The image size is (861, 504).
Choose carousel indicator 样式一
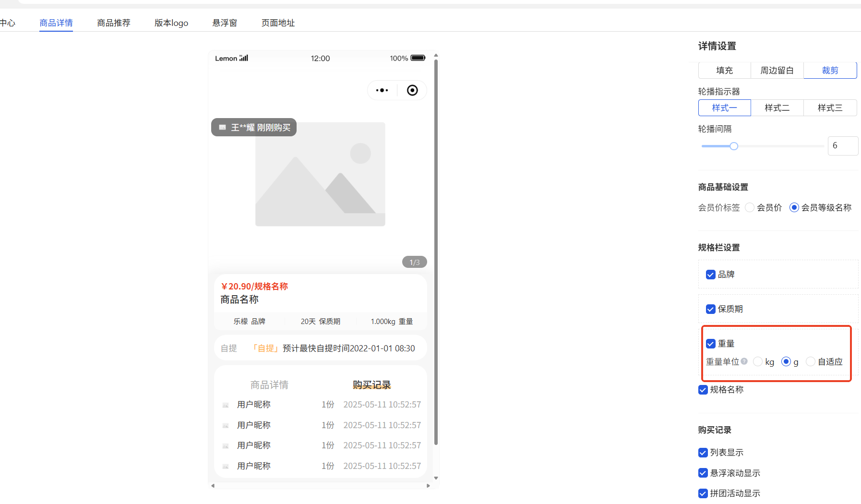(725, 108)
